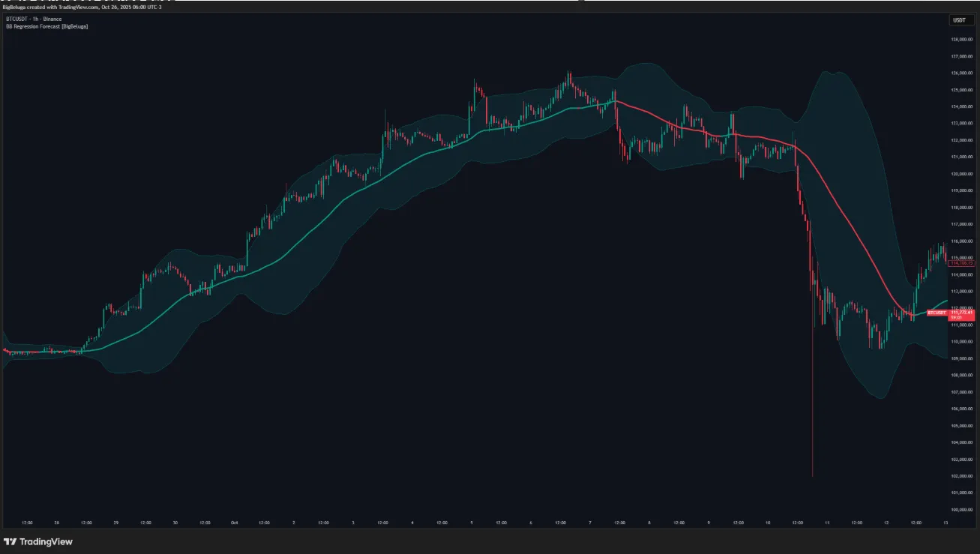Click the 120,000.00 price axis level

coord(961,174)
